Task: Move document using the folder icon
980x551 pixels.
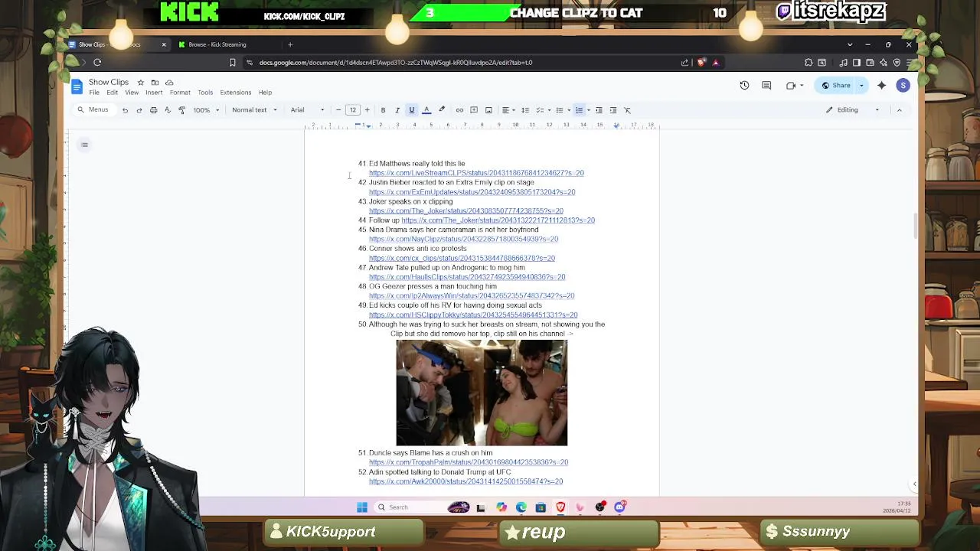Action: coord(155,83)
